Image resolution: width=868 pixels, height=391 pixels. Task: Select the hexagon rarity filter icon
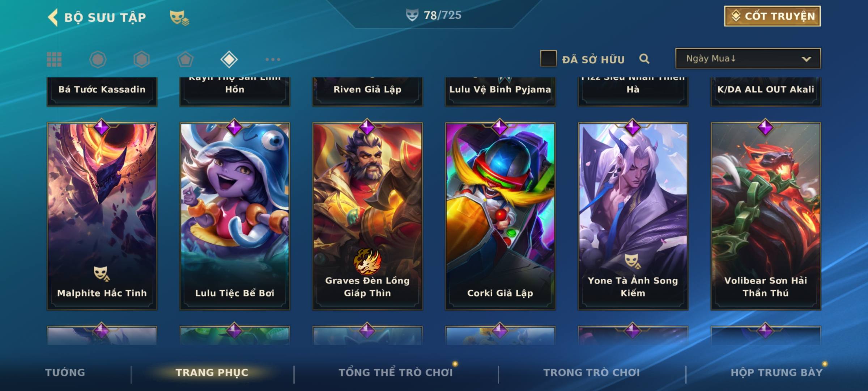[141, 59]
